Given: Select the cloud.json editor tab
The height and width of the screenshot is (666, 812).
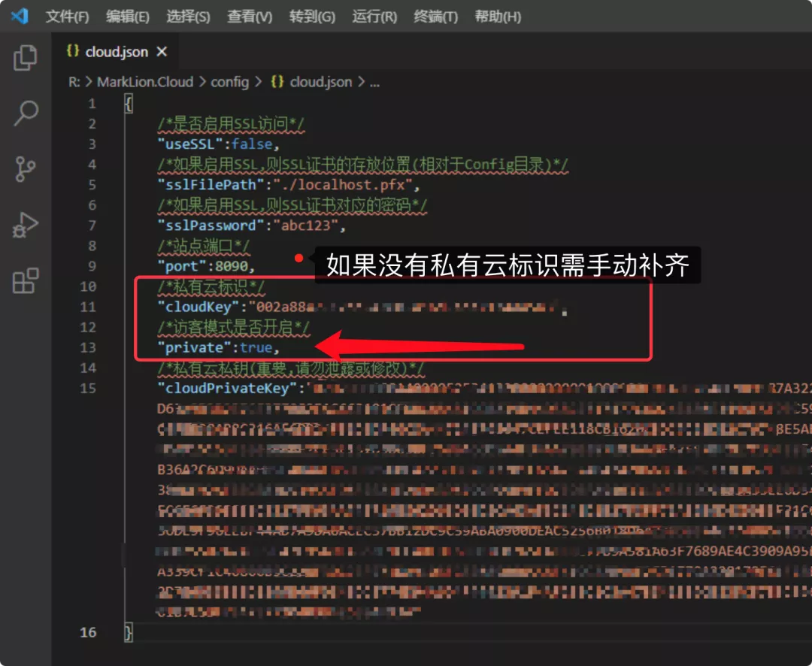Looking at the screenshot, I should 115,52.
